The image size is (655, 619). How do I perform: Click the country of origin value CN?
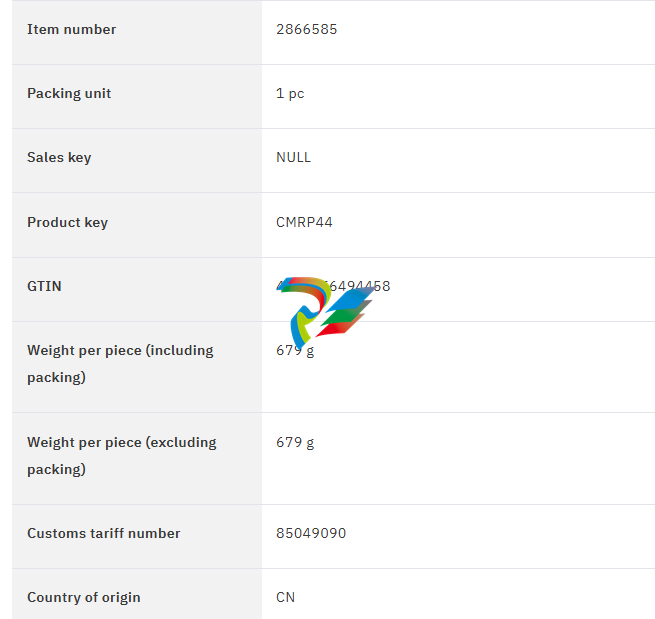point(285,597)
